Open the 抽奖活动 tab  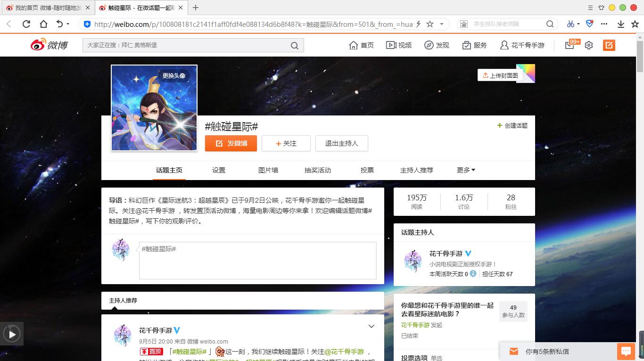318,170
